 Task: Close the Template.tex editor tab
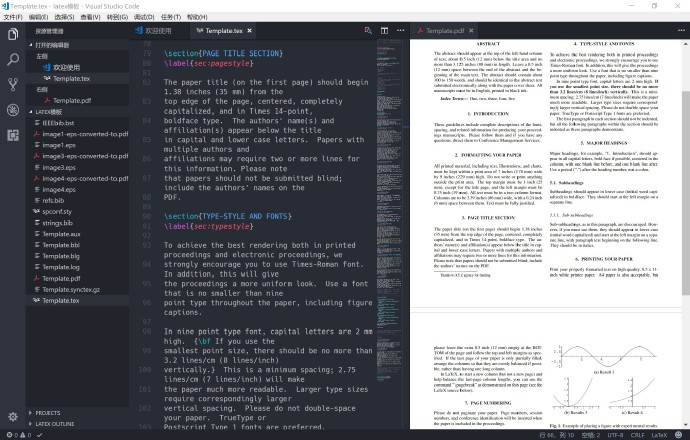click(250, 30)
